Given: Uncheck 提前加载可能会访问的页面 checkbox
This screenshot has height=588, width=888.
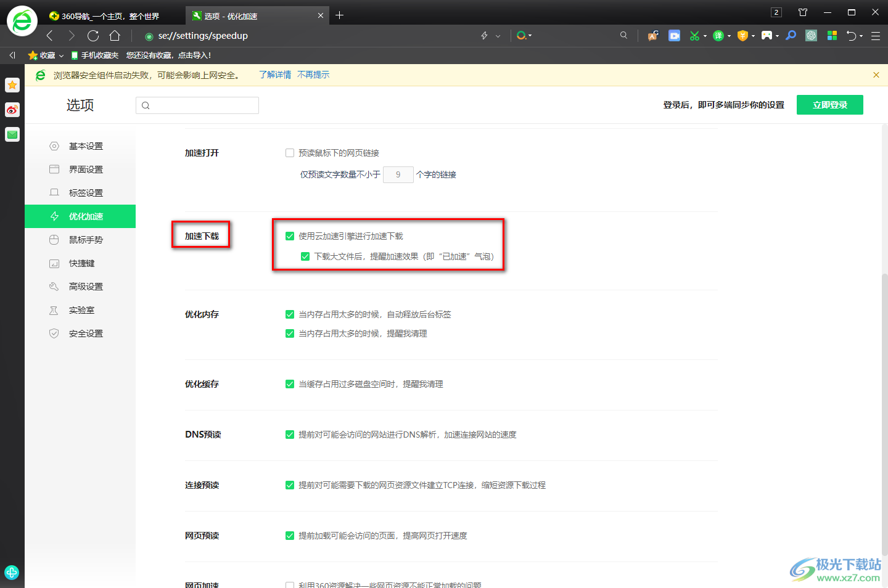Looking at the screenshot, I should click(x=290, y=536).
